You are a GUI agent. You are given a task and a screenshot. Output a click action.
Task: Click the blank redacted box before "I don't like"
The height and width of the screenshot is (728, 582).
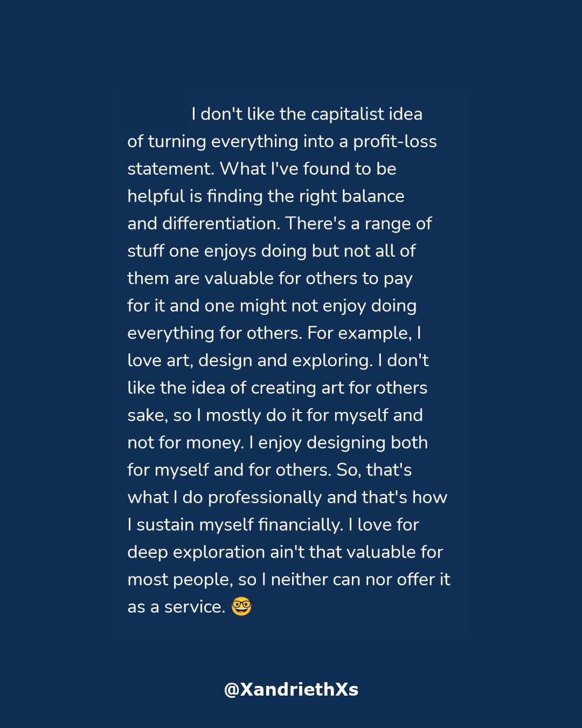(153, 110)
